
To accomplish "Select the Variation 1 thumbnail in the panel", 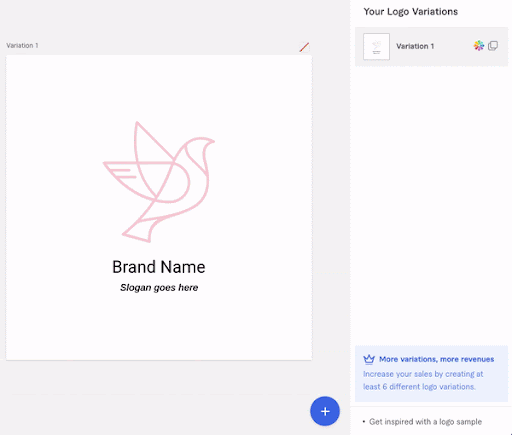I will point(376,46).
